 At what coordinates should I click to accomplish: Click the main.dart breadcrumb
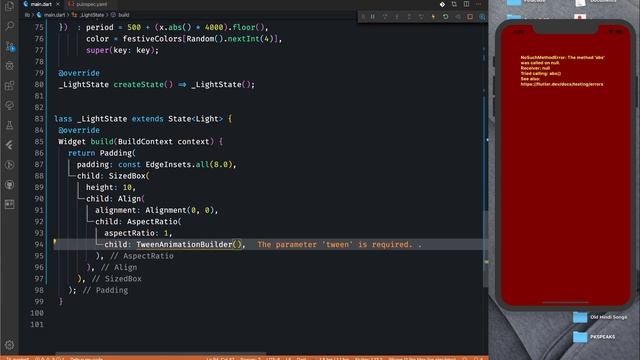point(54,15)
